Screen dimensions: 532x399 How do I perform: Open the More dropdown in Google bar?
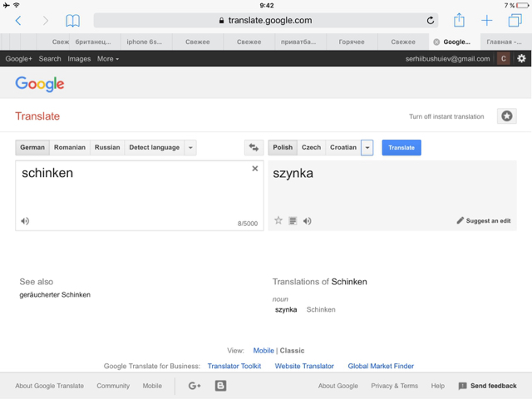(108, 59)
